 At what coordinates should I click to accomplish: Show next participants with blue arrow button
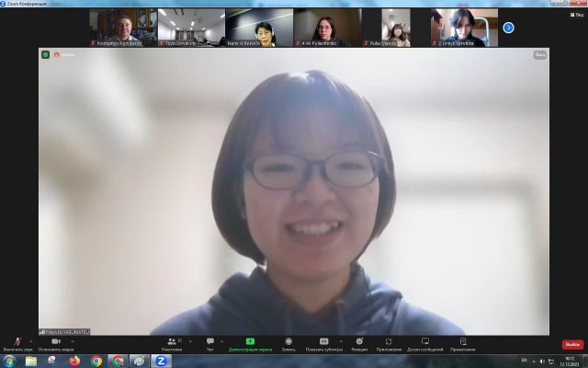[x=508, y=28]
